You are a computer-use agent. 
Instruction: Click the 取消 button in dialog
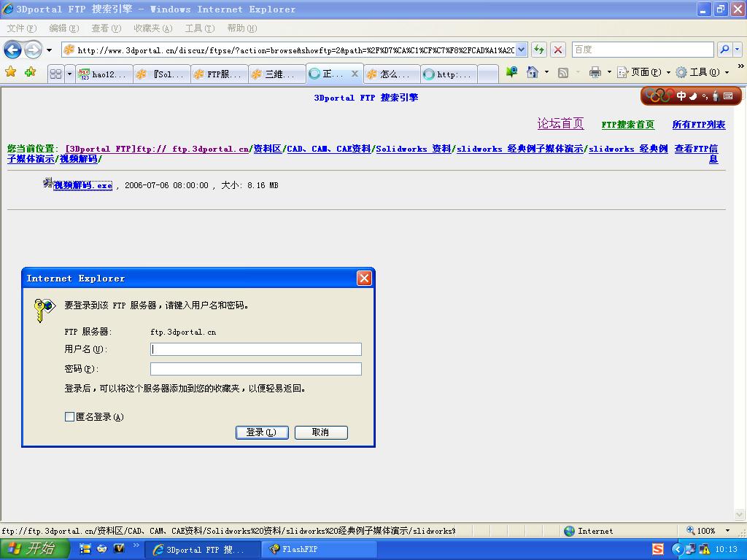click(x=321, y=432)
